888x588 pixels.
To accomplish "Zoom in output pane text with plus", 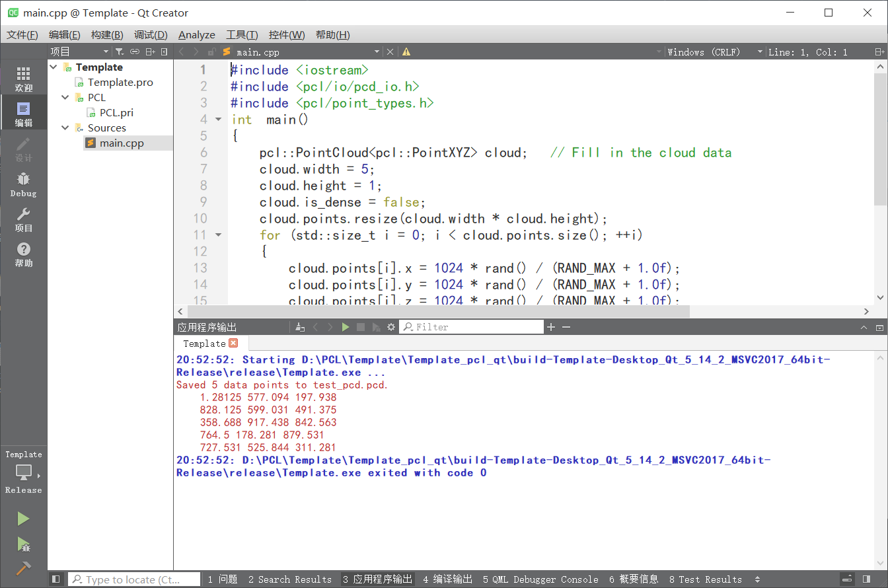I will (x=551, y=327).
